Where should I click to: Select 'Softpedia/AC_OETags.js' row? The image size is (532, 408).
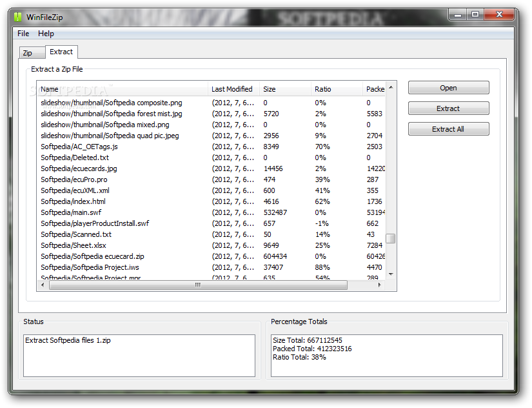tap(211, 147)
